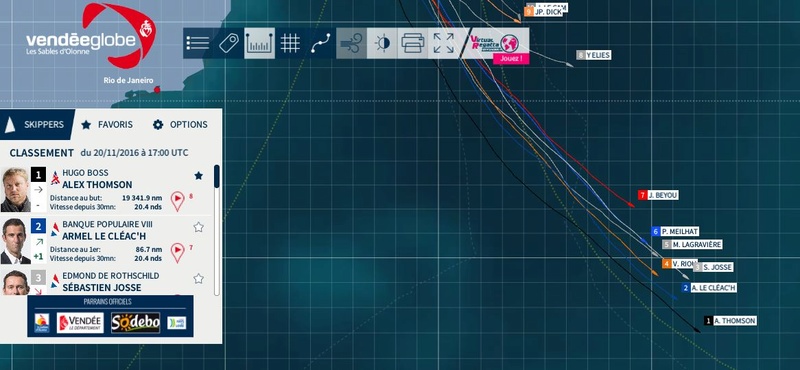
Task: Click the printer icon
Action: [x=412, y=43]
